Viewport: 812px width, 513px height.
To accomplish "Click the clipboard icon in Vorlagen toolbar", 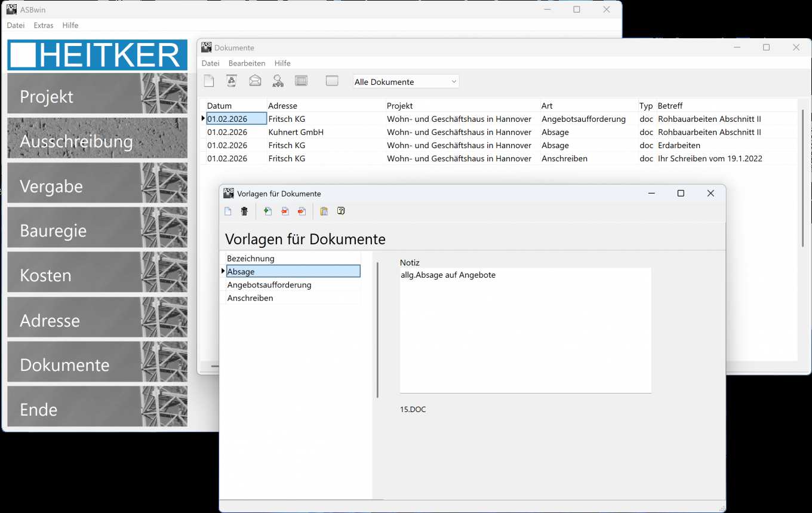I will pos(324,211).
